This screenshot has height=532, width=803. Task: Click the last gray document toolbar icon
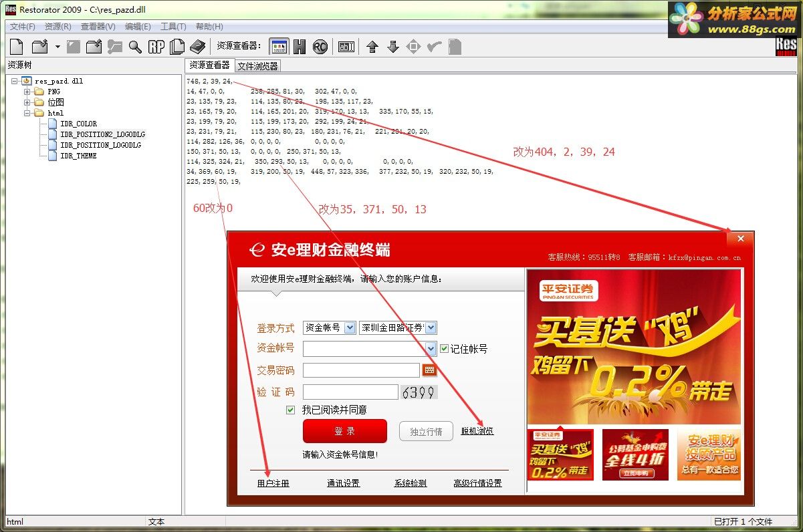(x=455, y=47)
